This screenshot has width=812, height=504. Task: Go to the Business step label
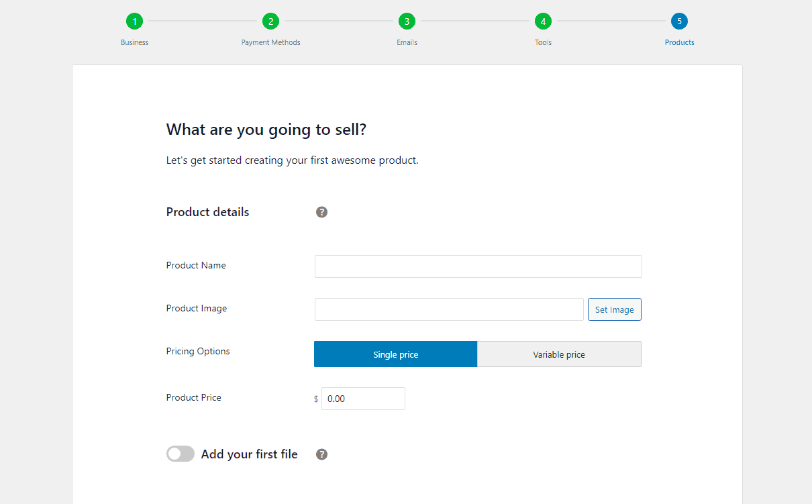134,42
